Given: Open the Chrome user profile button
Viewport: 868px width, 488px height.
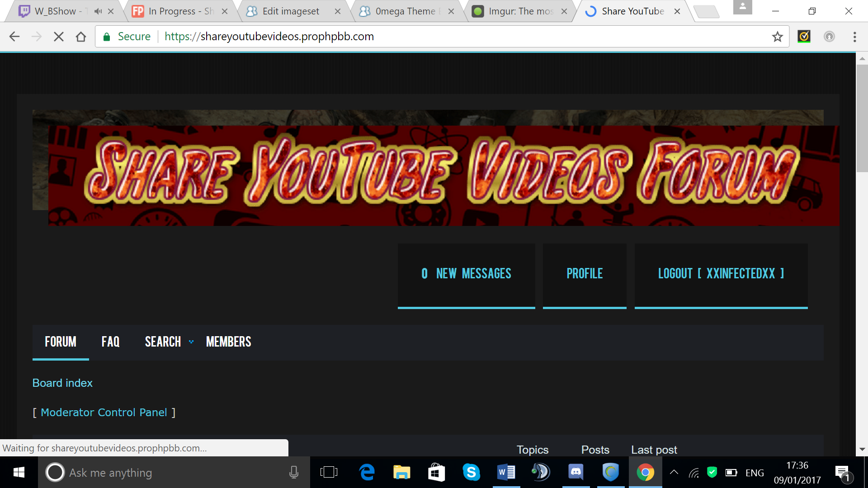Looking at the screenshot, I should click(742, 7).
